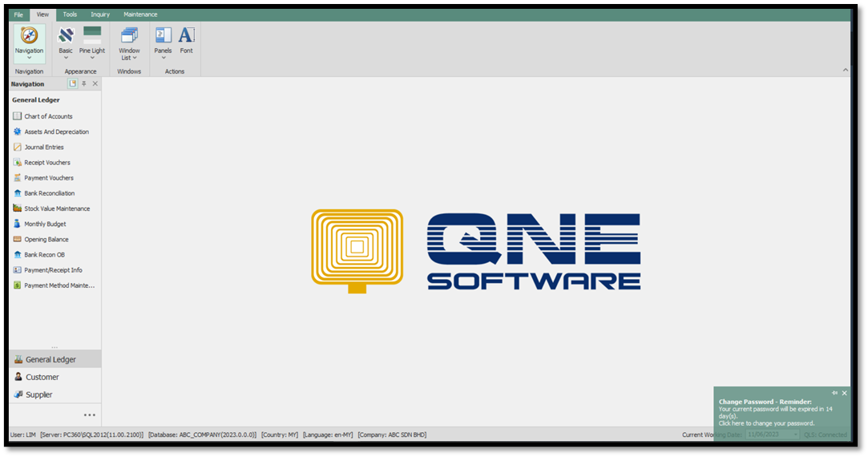Click the Server PC360\SQL2012 status entry
868x457 pixels.
pyautogui.click(x=92, y=435)
